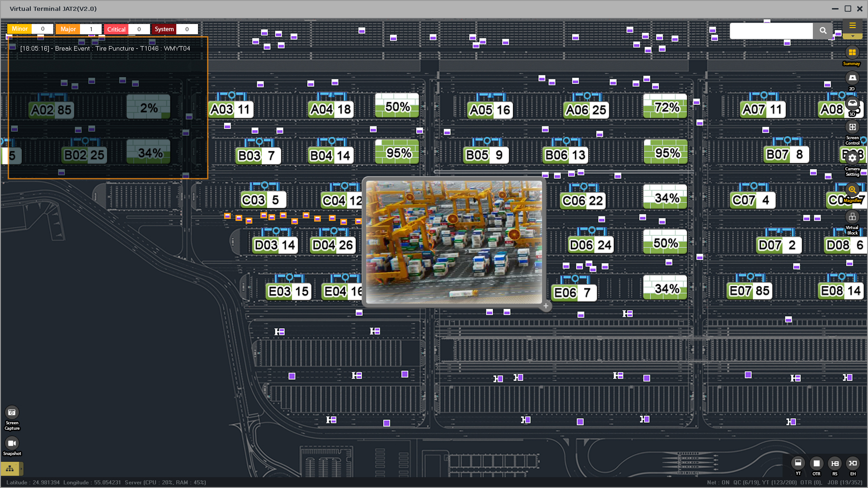
Task: Toggle RS equipment visibility filter
Action: click(835, 463)
